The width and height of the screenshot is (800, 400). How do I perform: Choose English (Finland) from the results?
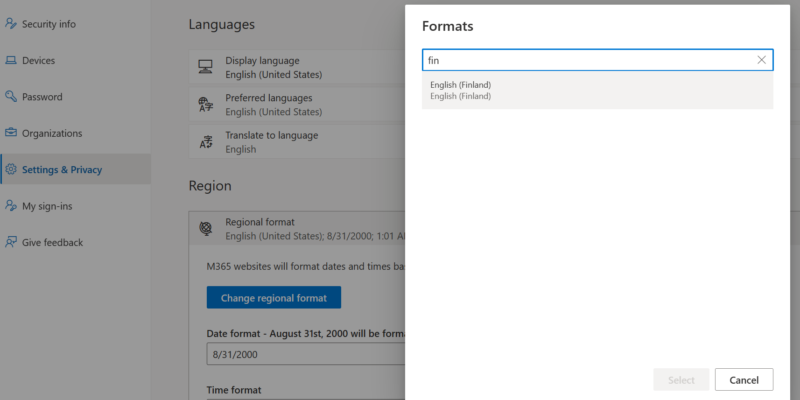pos(597,91)
